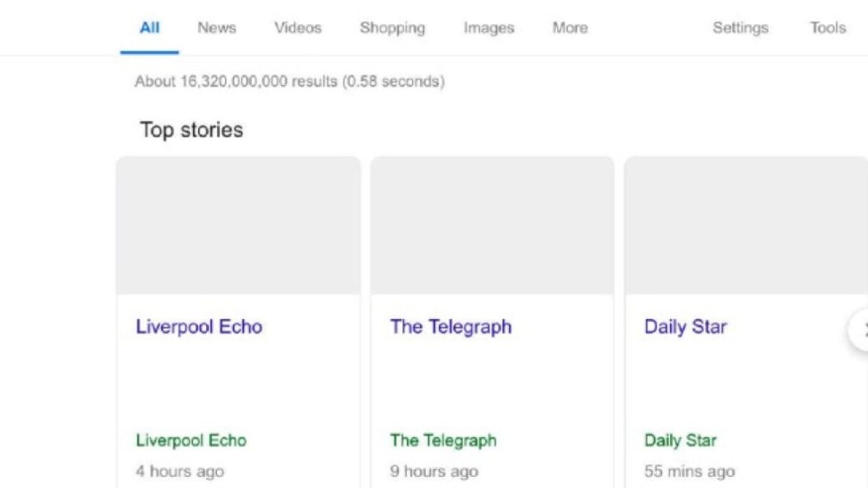Select the All search tab

coord(150,28)
